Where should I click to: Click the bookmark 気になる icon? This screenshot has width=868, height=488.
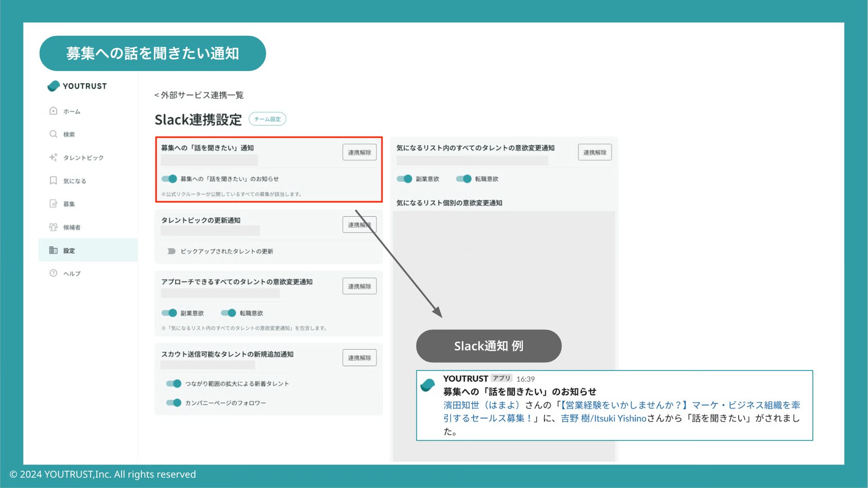[53, 180]
